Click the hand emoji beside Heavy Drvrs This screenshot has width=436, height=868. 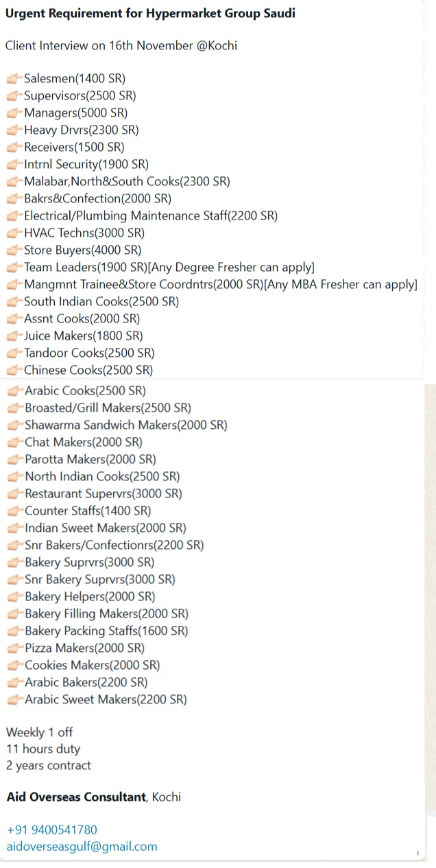14,130
